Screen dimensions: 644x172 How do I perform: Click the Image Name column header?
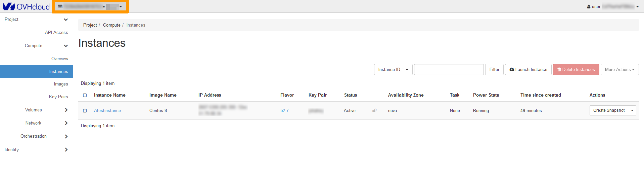163,95
